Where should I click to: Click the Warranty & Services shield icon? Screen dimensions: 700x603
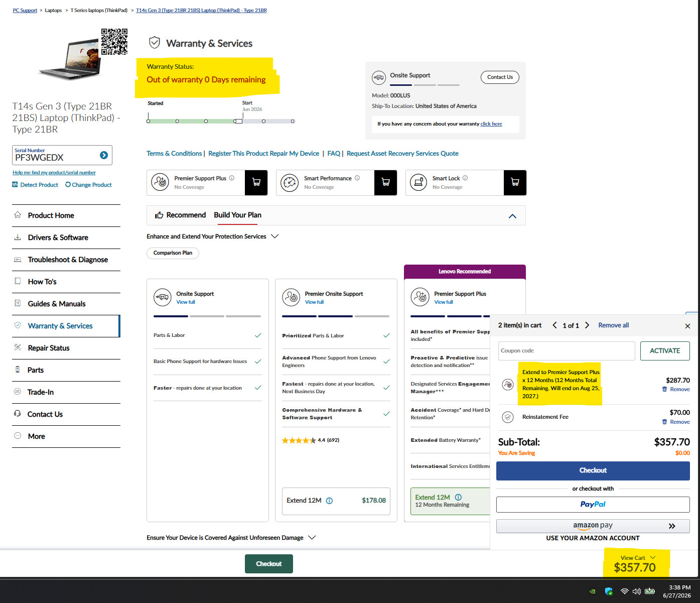point(155,43)
